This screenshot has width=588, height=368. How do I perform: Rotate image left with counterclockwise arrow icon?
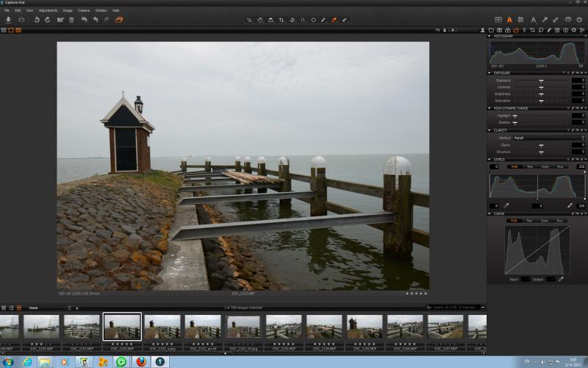coord(37,20)
